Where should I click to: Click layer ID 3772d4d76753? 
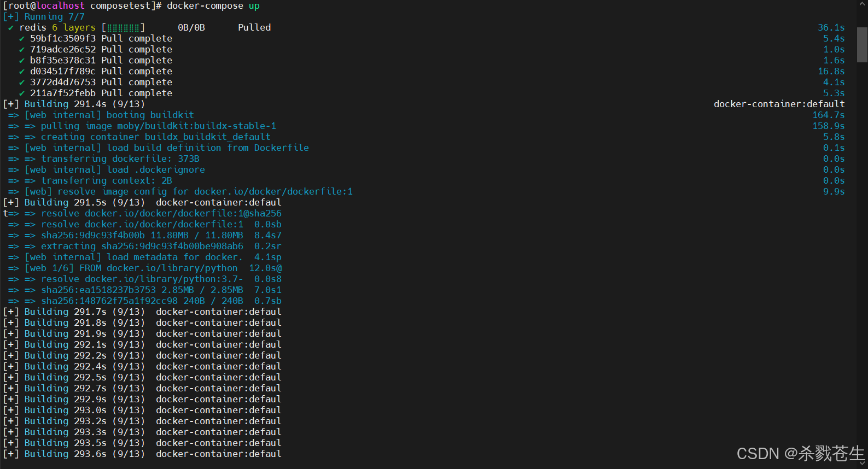point(63,82)
